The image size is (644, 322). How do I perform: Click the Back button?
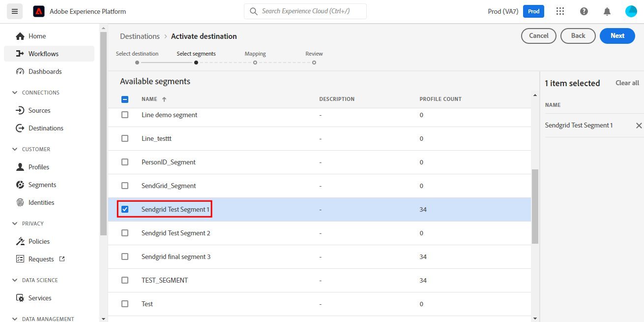(x=578, y=35)
